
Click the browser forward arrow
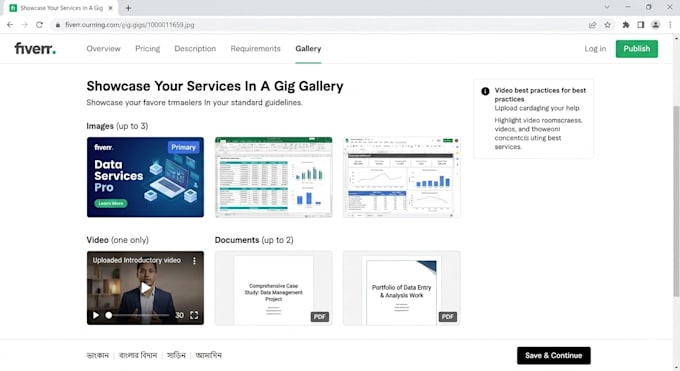coord(25,25)
